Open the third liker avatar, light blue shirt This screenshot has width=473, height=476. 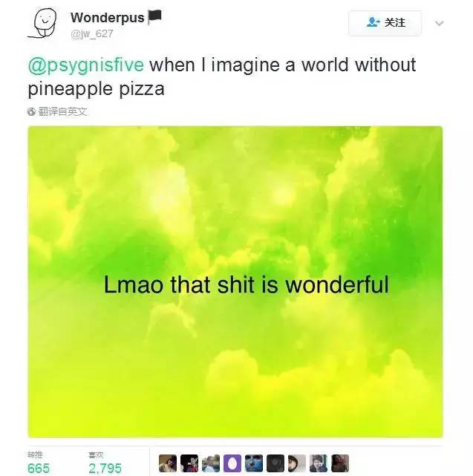[211, 463]
